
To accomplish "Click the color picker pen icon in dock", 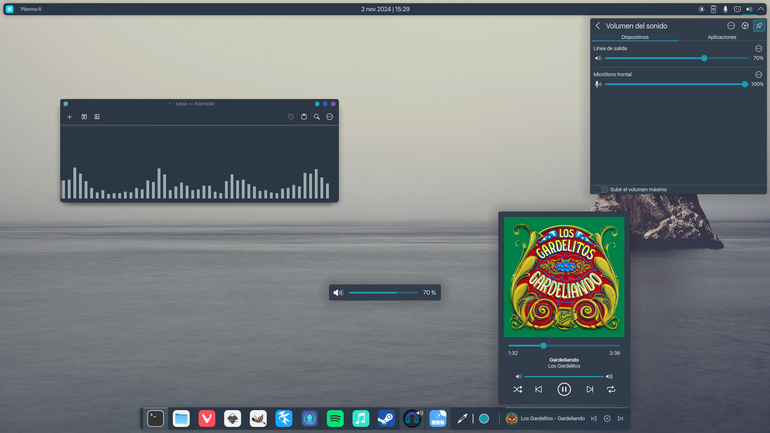I will click(x=462, y=419).
